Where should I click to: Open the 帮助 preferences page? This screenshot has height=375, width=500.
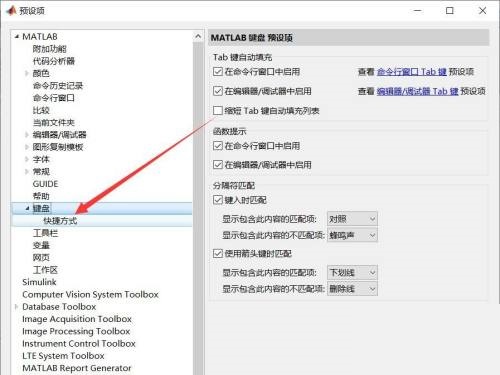coord(41,196)
